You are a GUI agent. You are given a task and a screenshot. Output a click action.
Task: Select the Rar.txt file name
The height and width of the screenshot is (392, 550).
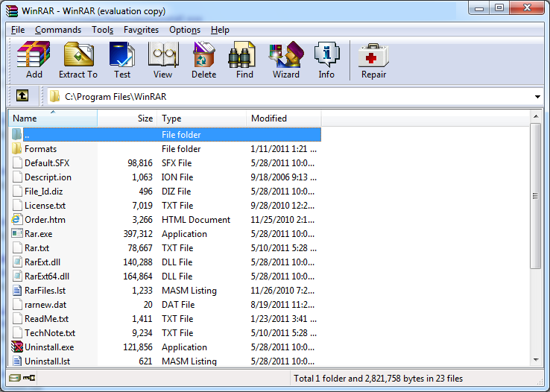37,248
